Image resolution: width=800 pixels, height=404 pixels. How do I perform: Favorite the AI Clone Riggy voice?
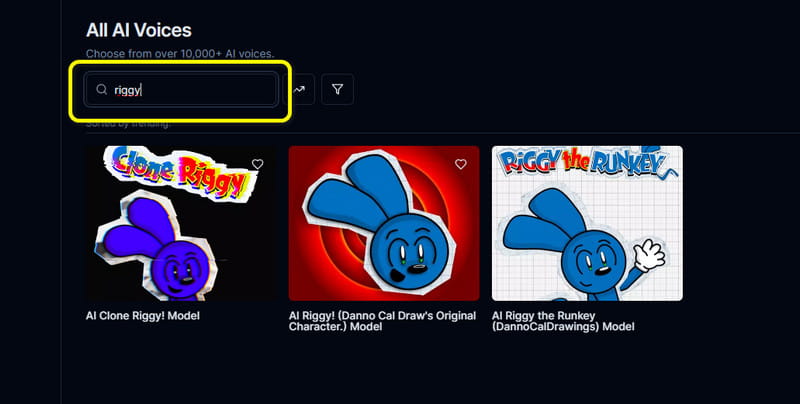click(x=258, y=164)
